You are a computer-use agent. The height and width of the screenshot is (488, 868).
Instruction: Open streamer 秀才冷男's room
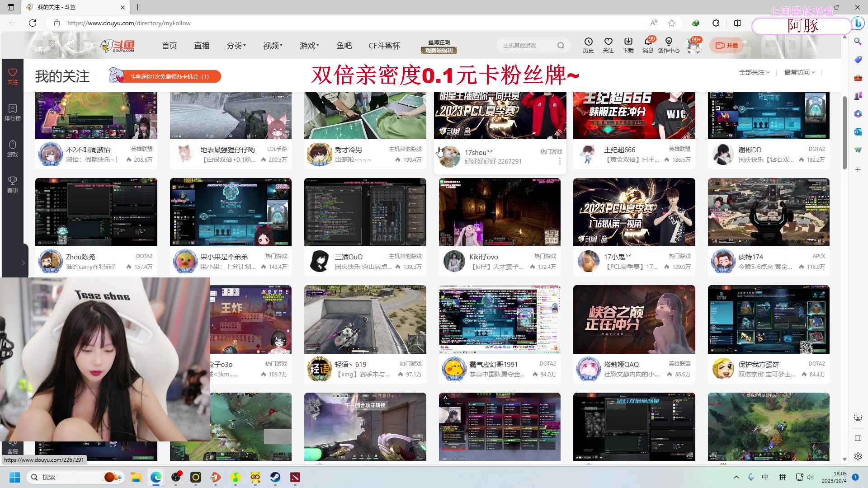pos(348,150)
